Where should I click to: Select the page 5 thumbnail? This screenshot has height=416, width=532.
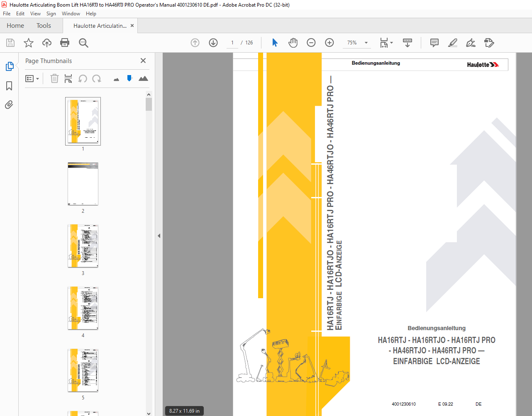click(x=83, y=370)
